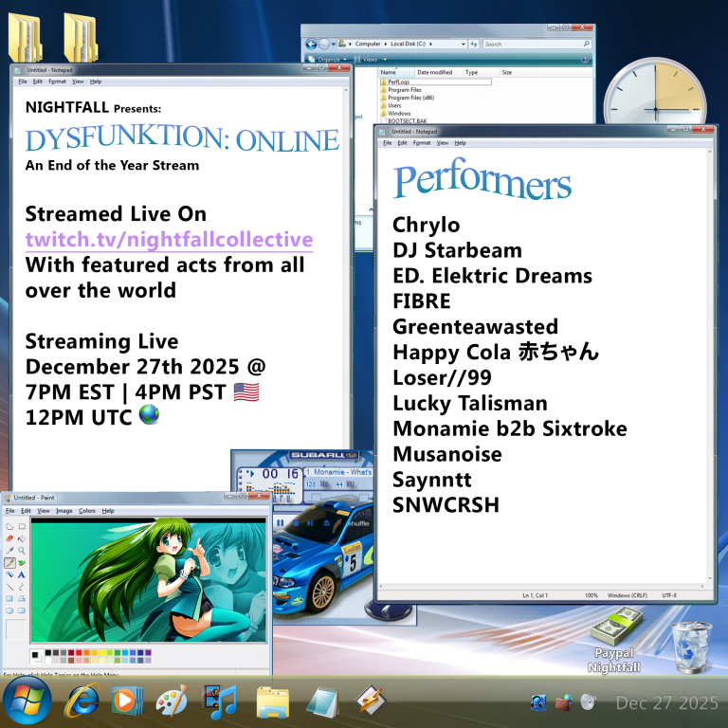Open the Recycle Bin on desktop

pyautogui.click(x=691, y=647)
